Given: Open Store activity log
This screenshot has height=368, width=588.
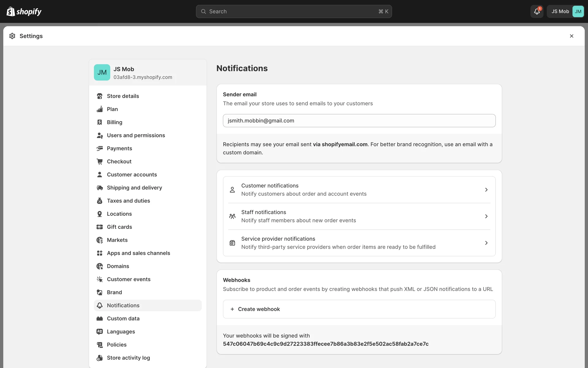Looking at the screenshot, I should (x=128, y=358).
